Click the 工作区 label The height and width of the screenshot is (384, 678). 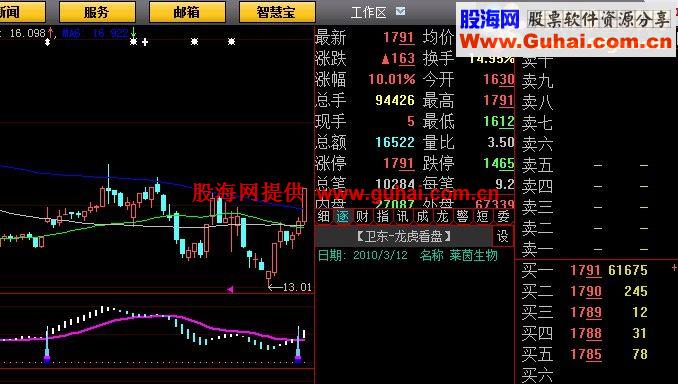tap(368, 12)
